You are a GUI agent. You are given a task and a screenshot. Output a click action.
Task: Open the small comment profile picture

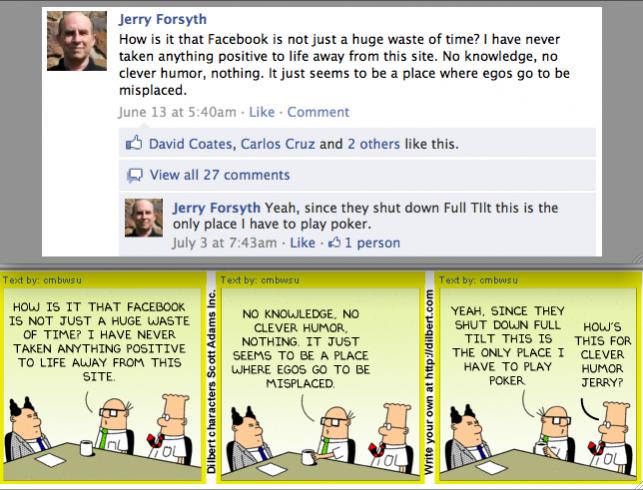(144, 218)
